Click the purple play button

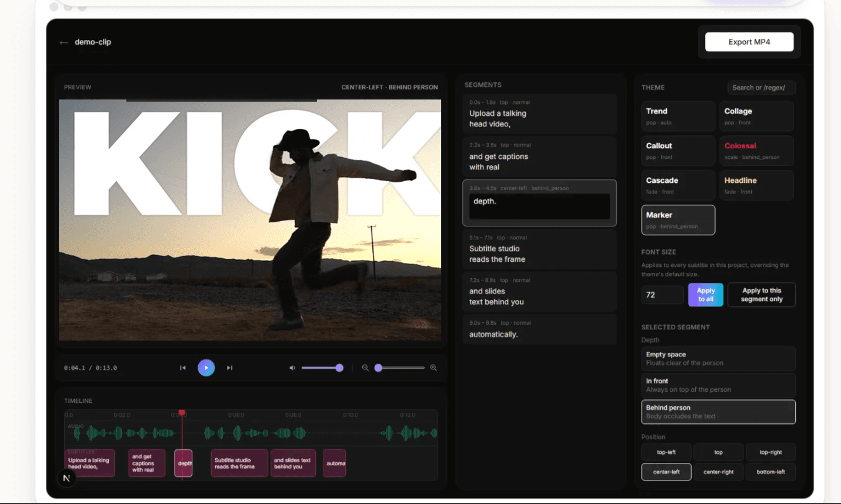[206, 368]
